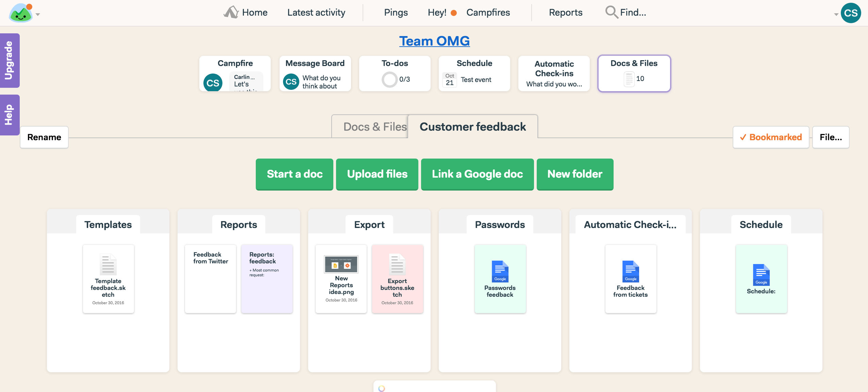Click the 0/3 To-dos progress circle
This screenshot has height=392, width=868.
389,79
